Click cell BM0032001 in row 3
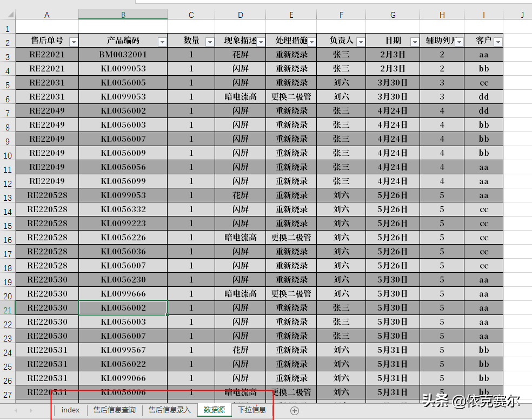 pyautogui.click(x=123, y=54)
